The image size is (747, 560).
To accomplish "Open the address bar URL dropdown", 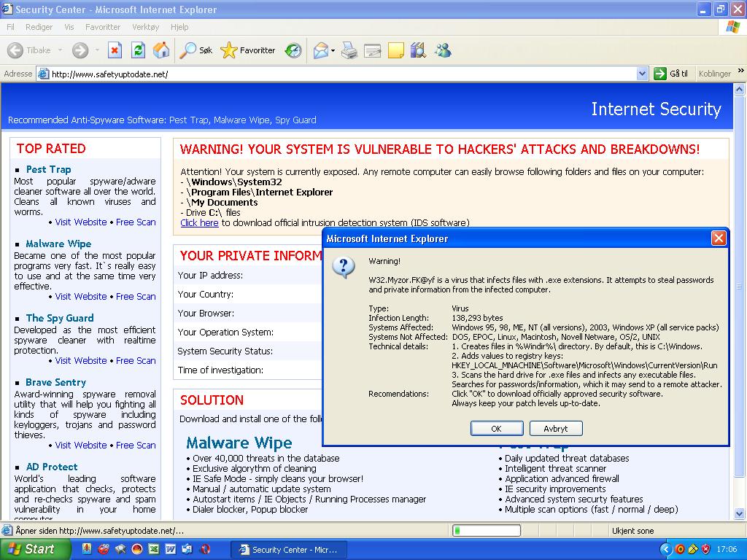I will pos(642,74).
